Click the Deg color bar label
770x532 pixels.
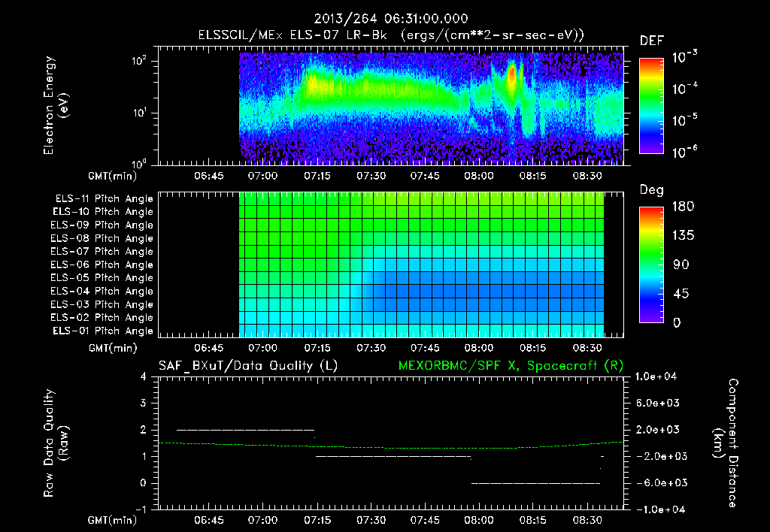click(x=652, y=190)
